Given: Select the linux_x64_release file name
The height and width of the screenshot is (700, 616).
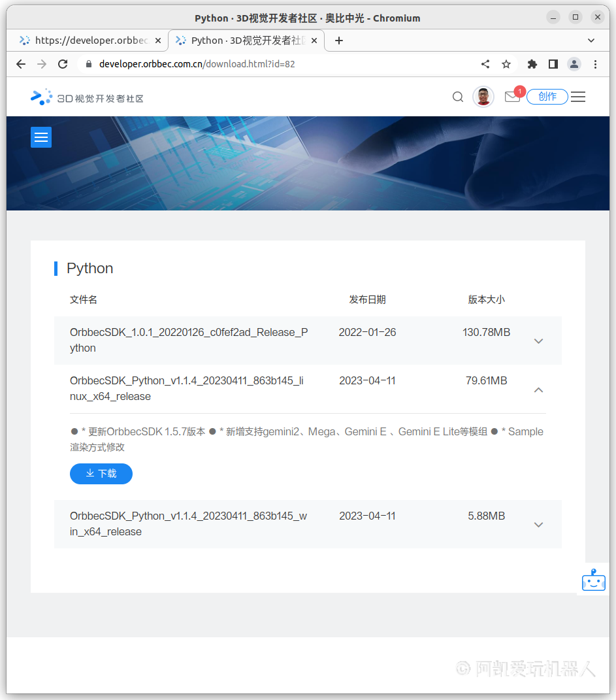Looking at the screenshot, I should pyautogui.click(x=186, y=388).
